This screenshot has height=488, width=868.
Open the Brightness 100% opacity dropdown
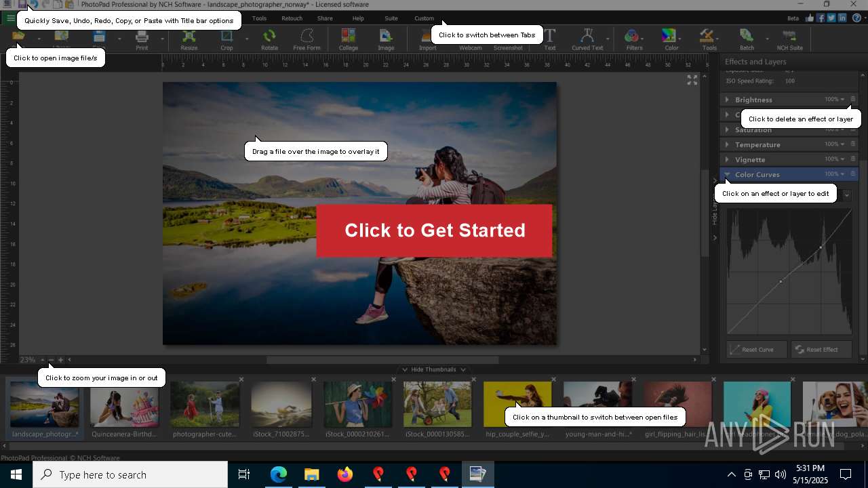click(835, 100)
